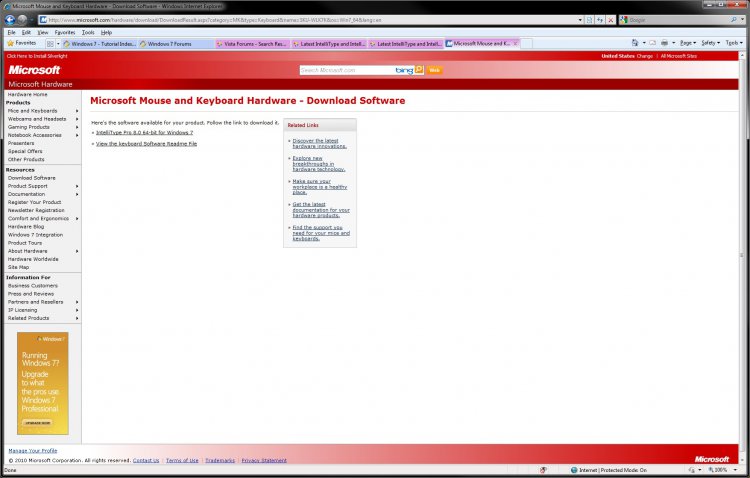Expand Product Support submenu

(x=77, y=186)
